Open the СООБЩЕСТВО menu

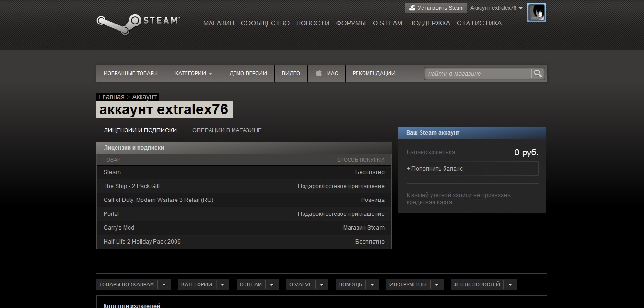[265, 23]
